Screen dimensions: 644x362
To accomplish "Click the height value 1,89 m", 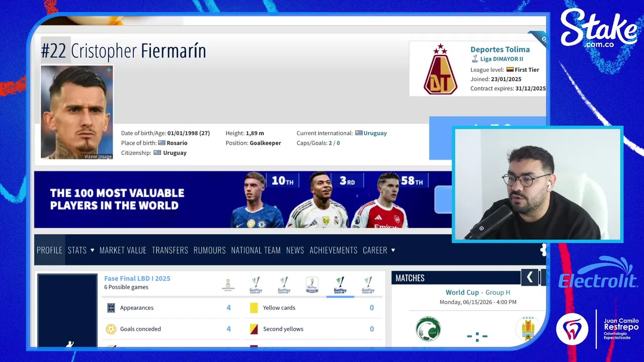I will (x=255, y=133).
